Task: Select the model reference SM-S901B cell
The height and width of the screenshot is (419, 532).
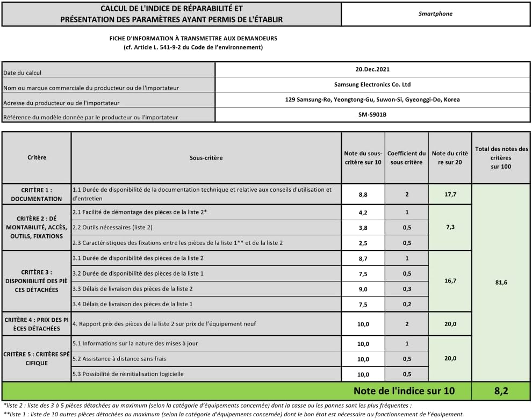Action: (x=372, y=114)
